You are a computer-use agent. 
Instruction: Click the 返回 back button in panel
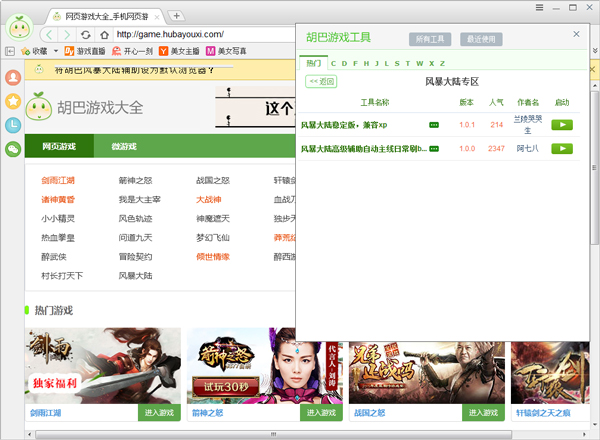(322, 81)
